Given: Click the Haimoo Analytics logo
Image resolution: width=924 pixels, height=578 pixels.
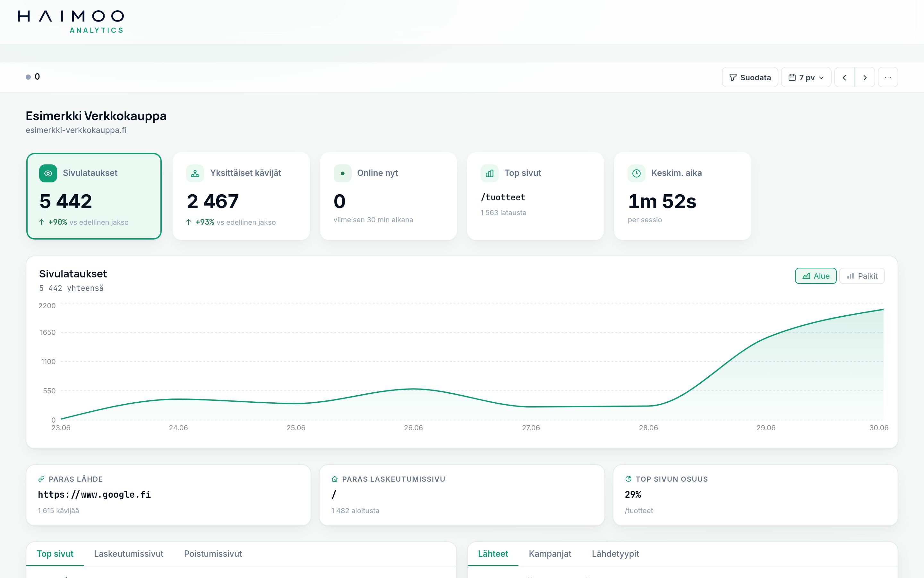Looking at the screenshot, I should click(71, 22).
